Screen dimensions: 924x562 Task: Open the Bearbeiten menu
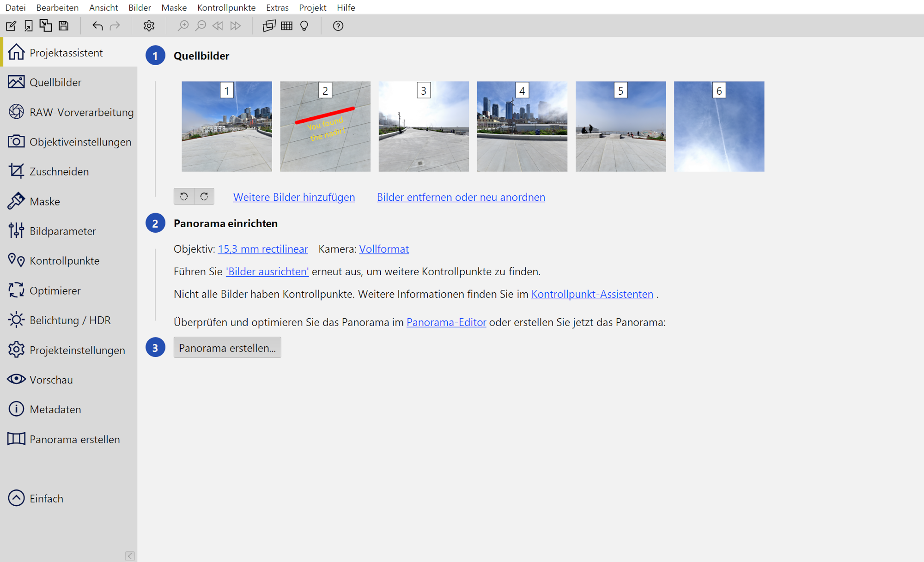coord(57,7)
